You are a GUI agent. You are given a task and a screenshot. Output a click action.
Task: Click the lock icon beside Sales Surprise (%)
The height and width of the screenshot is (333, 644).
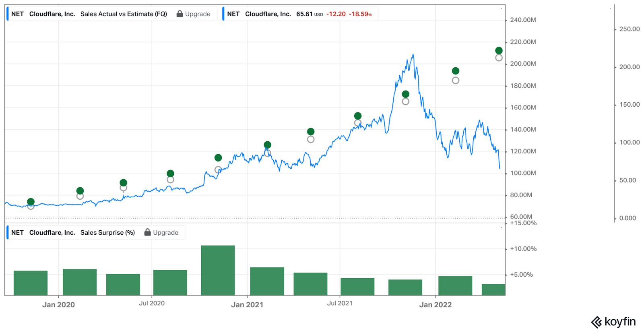tap(148, 232)
